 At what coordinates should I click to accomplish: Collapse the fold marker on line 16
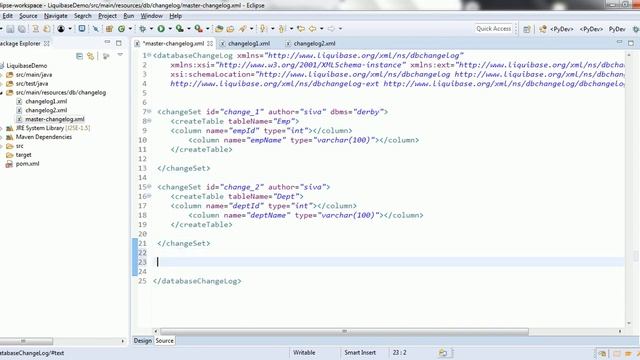click(149, 196)
